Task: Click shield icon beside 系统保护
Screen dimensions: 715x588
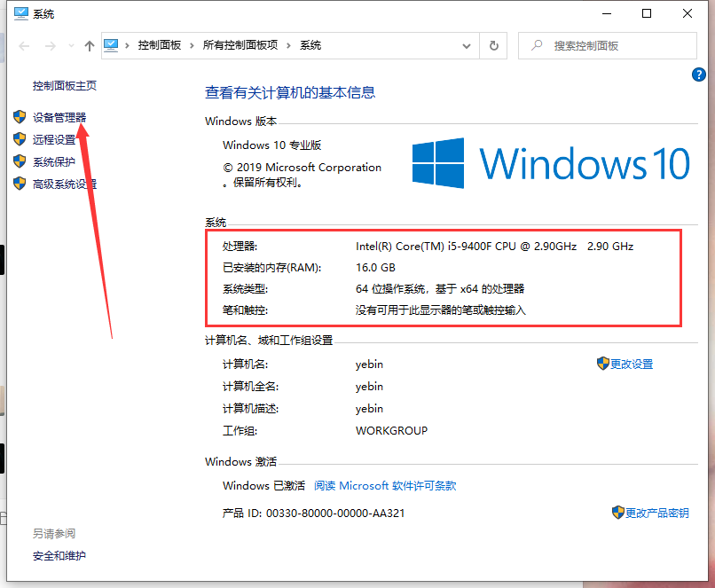Action: (20, 161)
